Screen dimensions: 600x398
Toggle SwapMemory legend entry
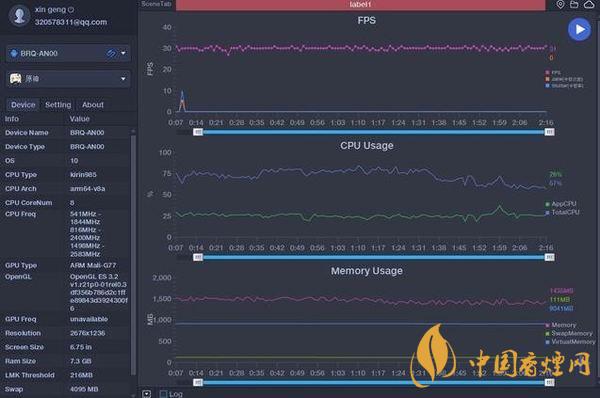pos(569,333)
